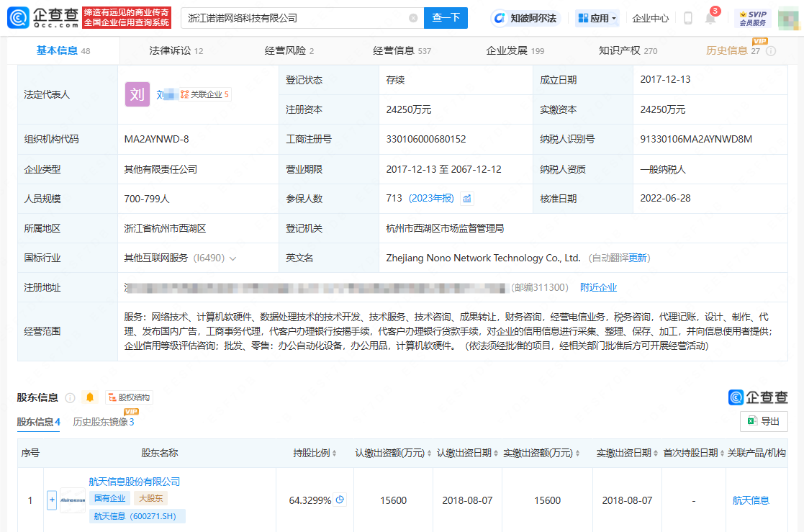Click the user avatar in top corner
This screenshot has height=532, width=804.
788,19
